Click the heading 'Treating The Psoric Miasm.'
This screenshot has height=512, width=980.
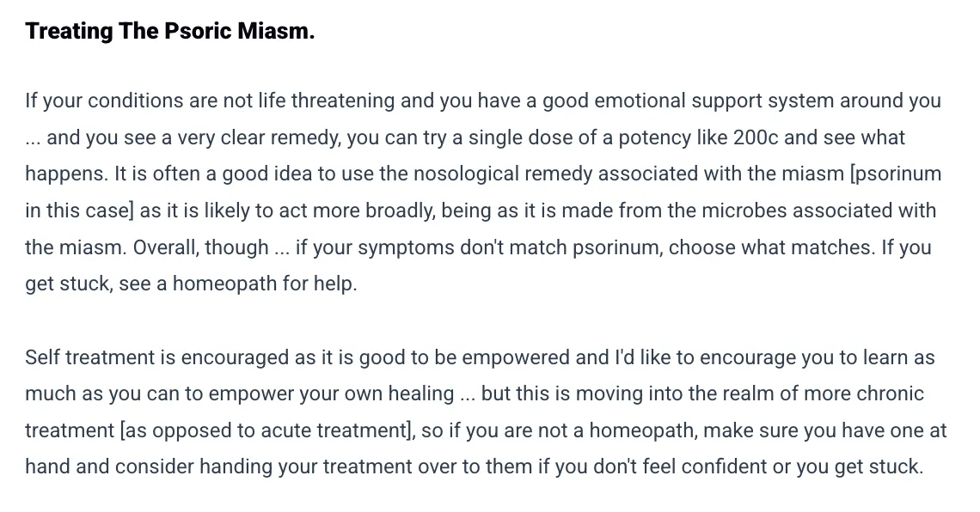coord(170,31)
